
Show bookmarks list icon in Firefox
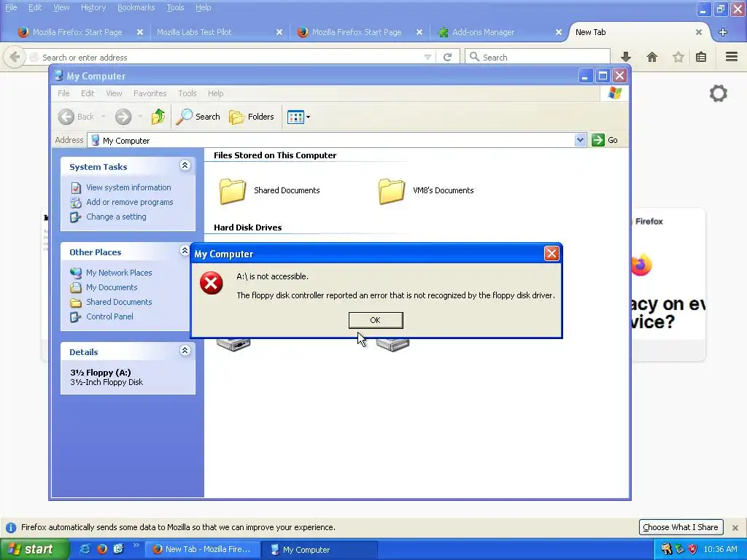701,57
